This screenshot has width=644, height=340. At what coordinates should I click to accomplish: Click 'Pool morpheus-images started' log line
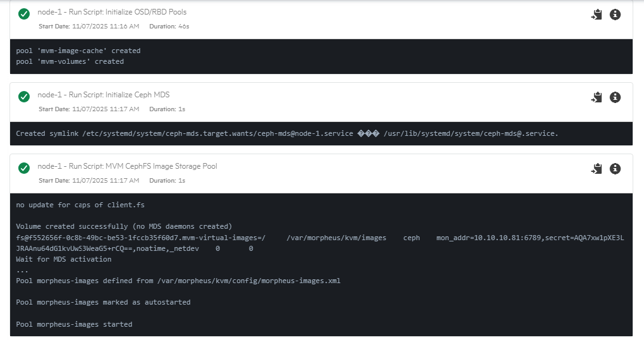pyautogui.click(x=74, y=324)
